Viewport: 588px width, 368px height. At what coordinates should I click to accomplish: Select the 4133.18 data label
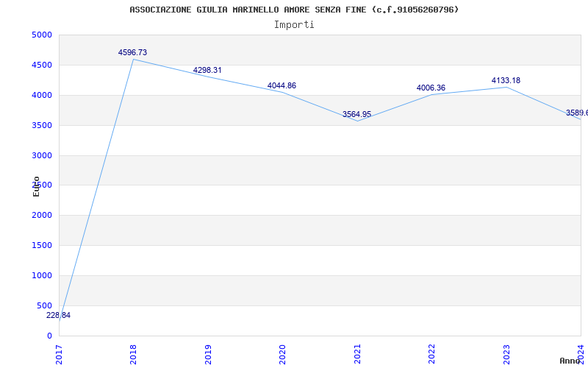506,80
